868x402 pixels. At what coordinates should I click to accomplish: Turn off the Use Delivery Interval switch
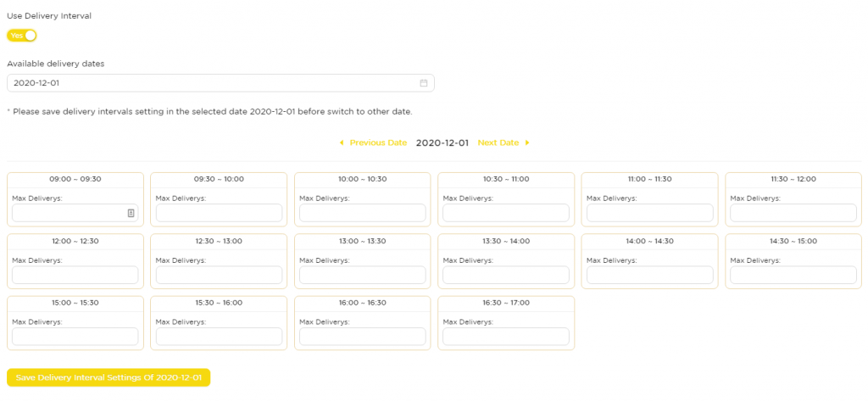(21, 36)
